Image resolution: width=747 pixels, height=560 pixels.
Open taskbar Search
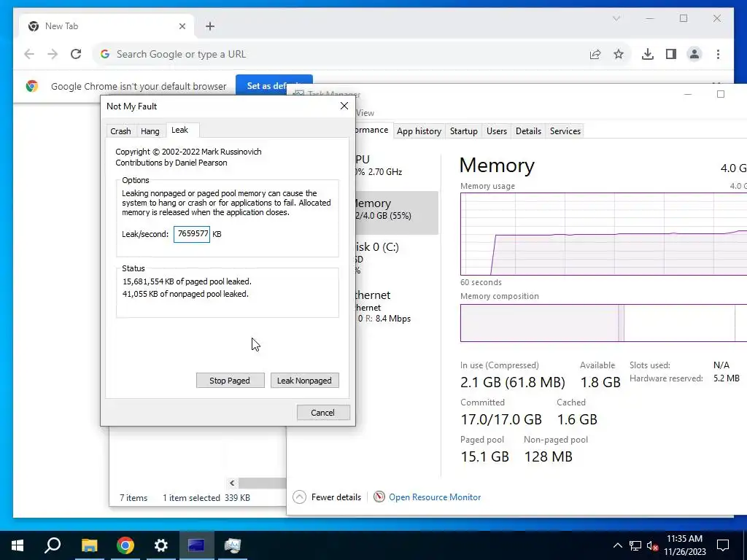coord(53,545)
